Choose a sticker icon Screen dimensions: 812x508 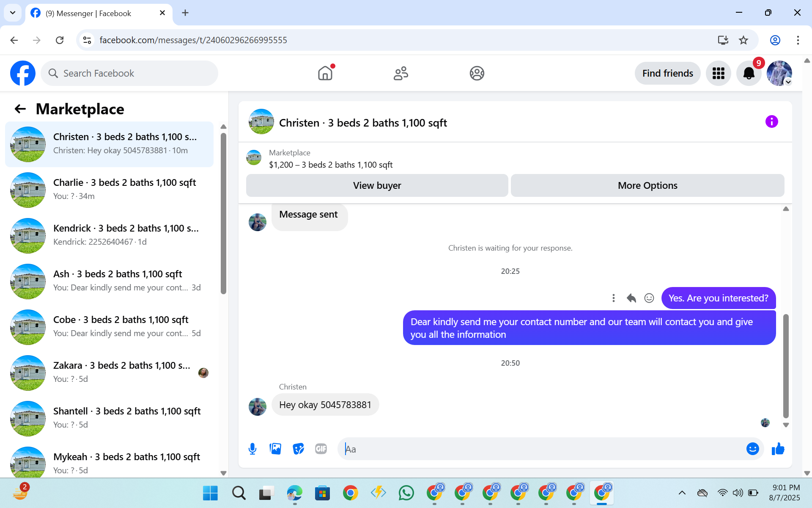point(298,449)
